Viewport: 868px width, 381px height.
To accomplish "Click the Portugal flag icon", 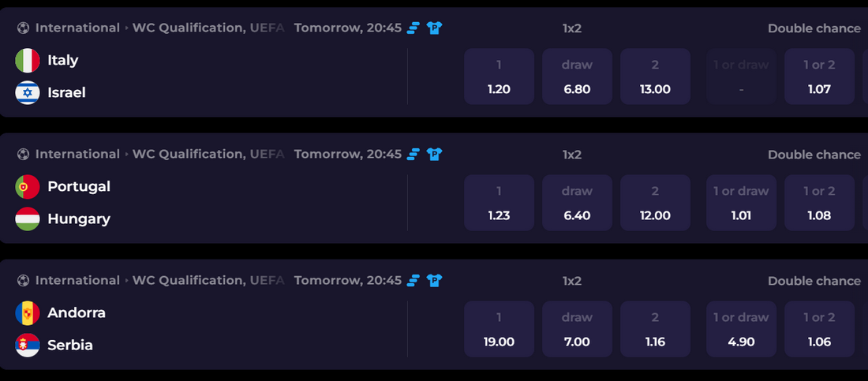I will coord(28,187).
